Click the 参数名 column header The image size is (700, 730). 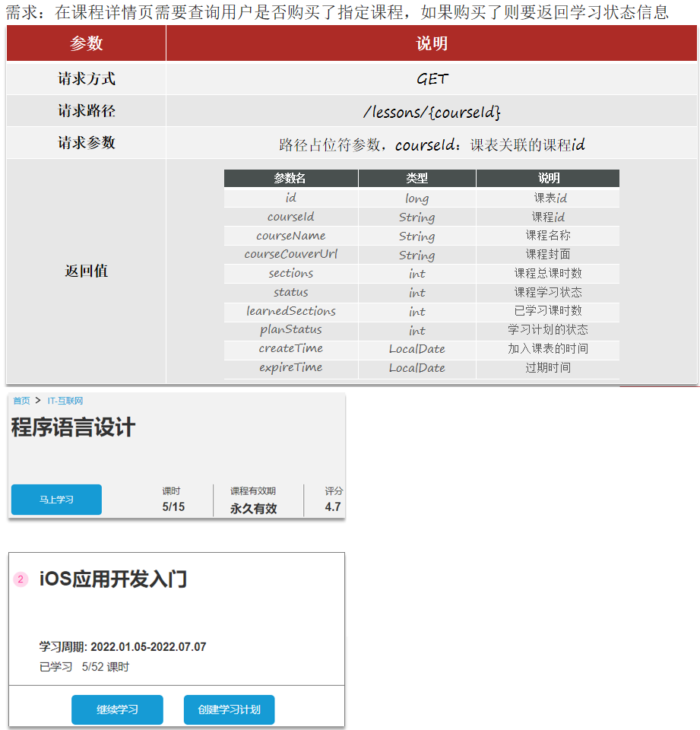tap(290, 178)
